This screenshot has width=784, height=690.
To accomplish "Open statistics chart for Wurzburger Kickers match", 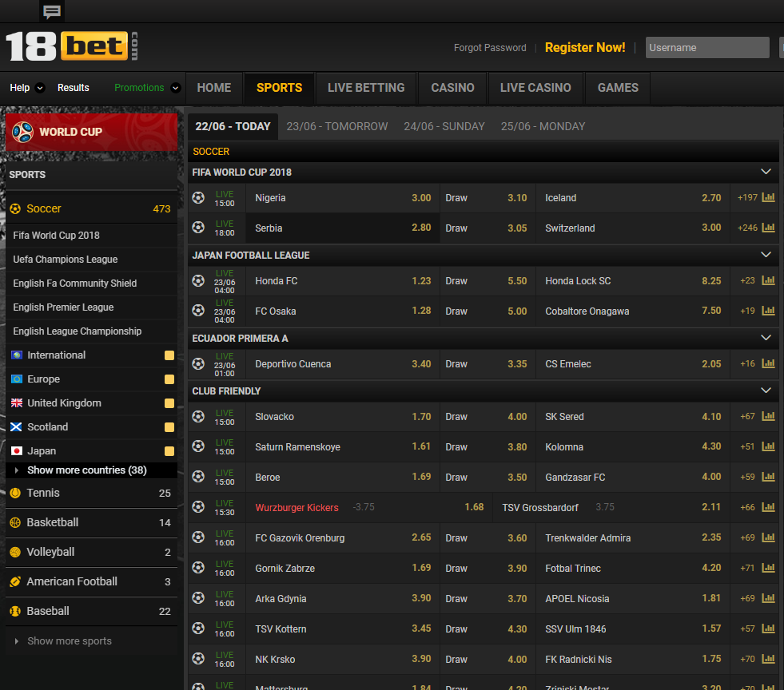I will coord(768,507).
